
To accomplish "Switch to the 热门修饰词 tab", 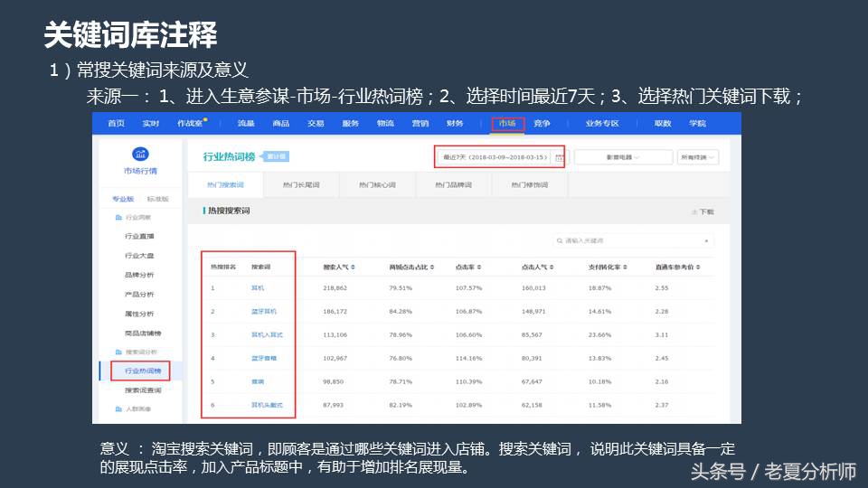I will tap(530, 184).
